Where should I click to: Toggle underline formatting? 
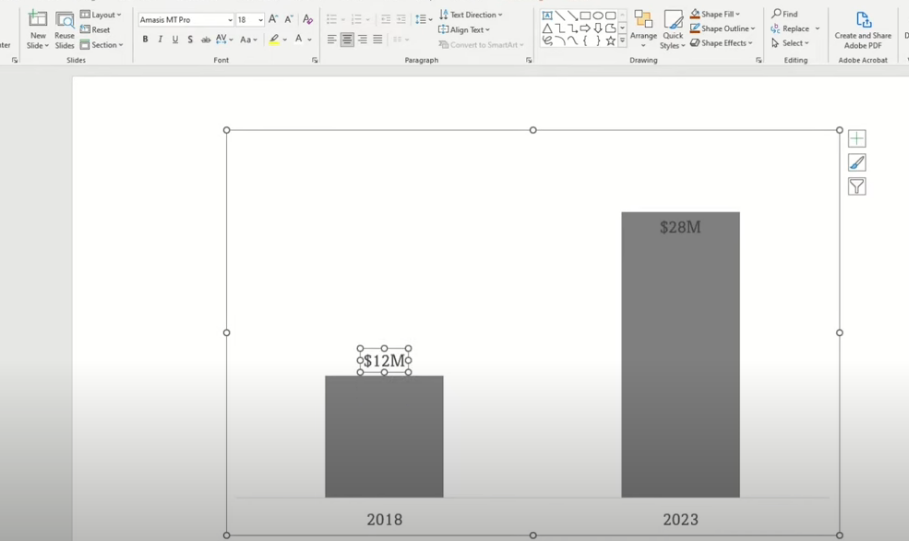[175, 40]
